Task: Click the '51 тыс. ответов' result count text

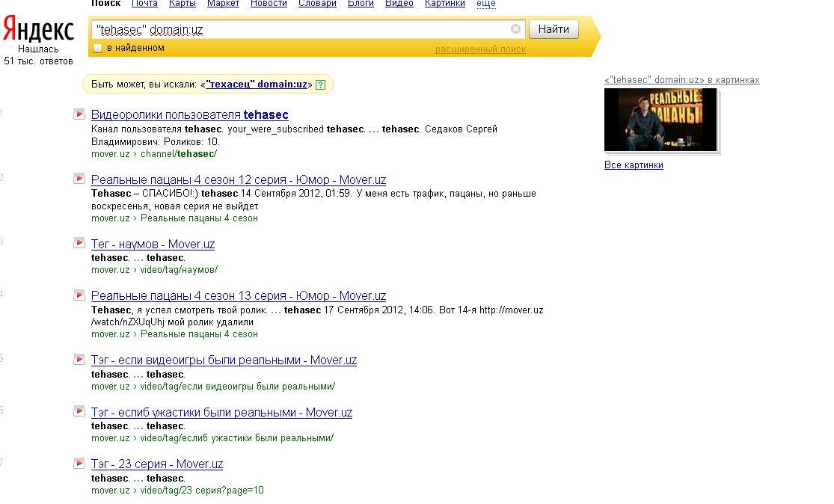Action: coord(38,61)
